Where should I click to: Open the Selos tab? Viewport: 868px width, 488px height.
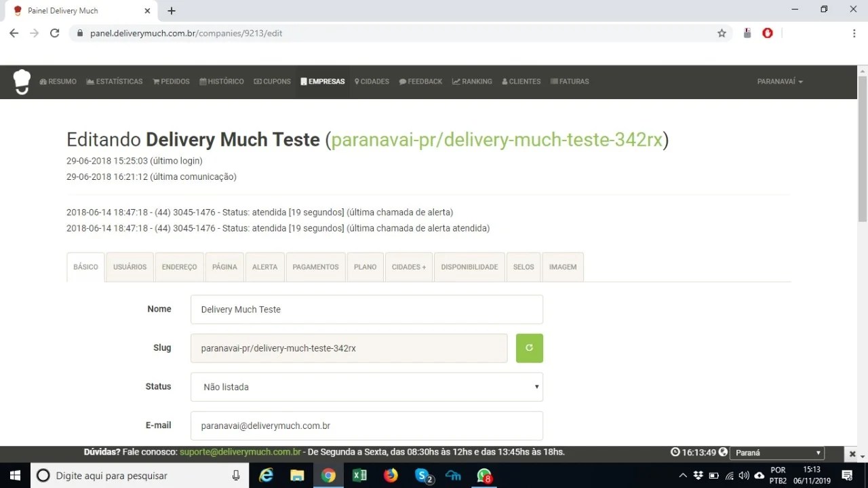[x=524, y=267]
